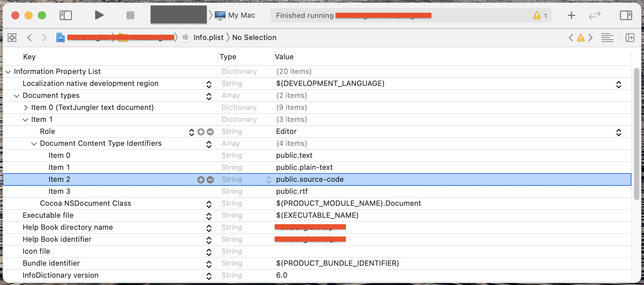Run the project with Play button
Image resolution: width=644 pixels, height=285 pixels.
99,15
